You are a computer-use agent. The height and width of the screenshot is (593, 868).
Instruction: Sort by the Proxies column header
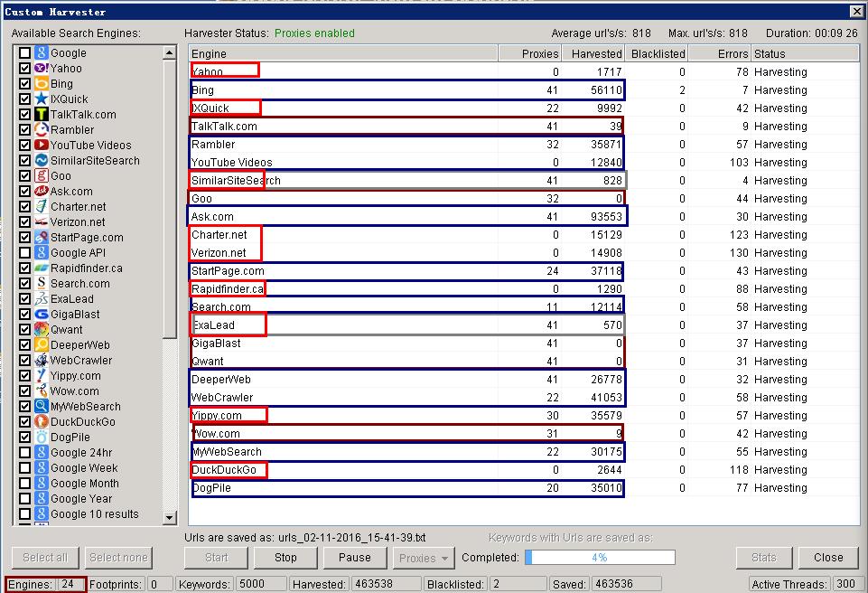(x=530, y=53)
